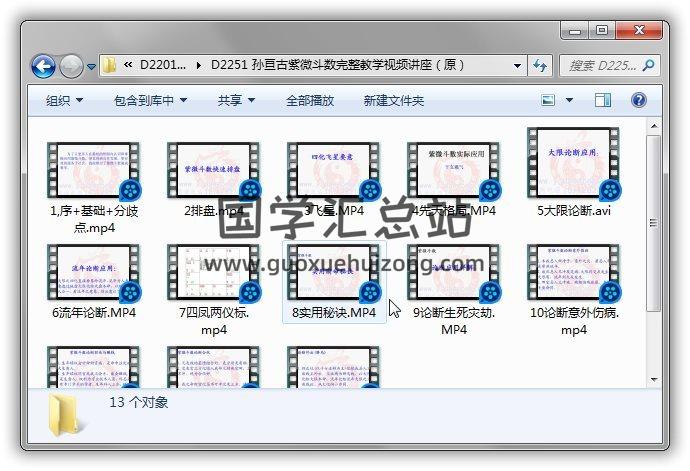
Task: Open the more view options dropdown arrow
Action: coord(569,100)
